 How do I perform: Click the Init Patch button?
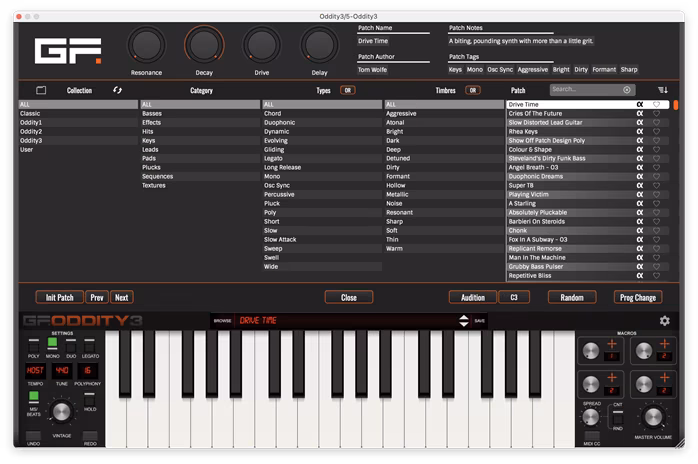pos(59,297)
